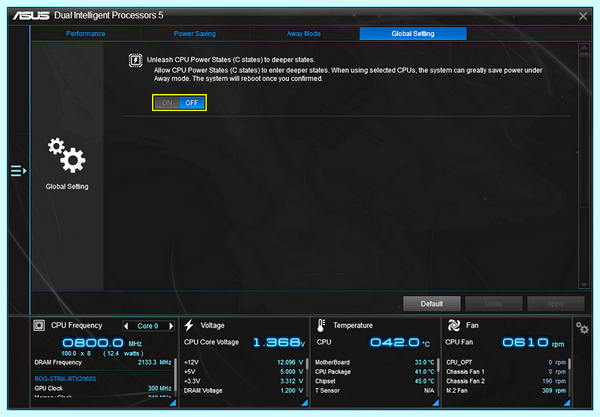This screenshot has width=600, height=417.
Task: Click the Chassis Fan 1 row
Action: pos(506,372)
